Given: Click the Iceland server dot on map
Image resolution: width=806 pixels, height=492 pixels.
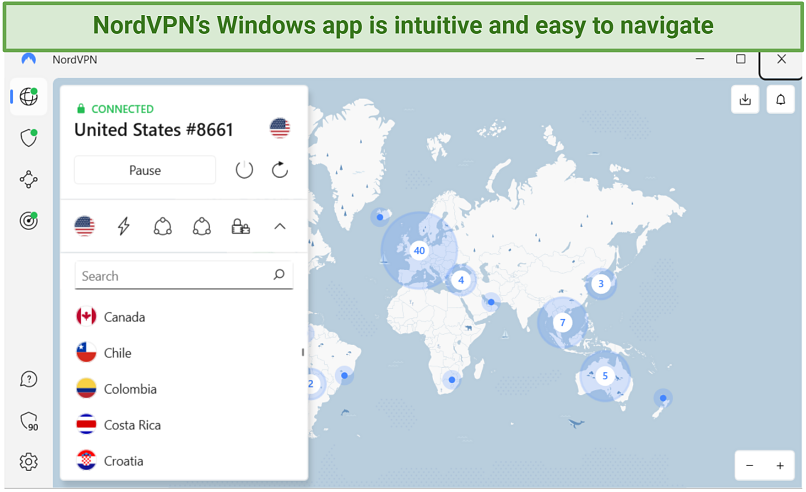Looking at the screenshot, I should pyautogui.click(x=380, y=217).
